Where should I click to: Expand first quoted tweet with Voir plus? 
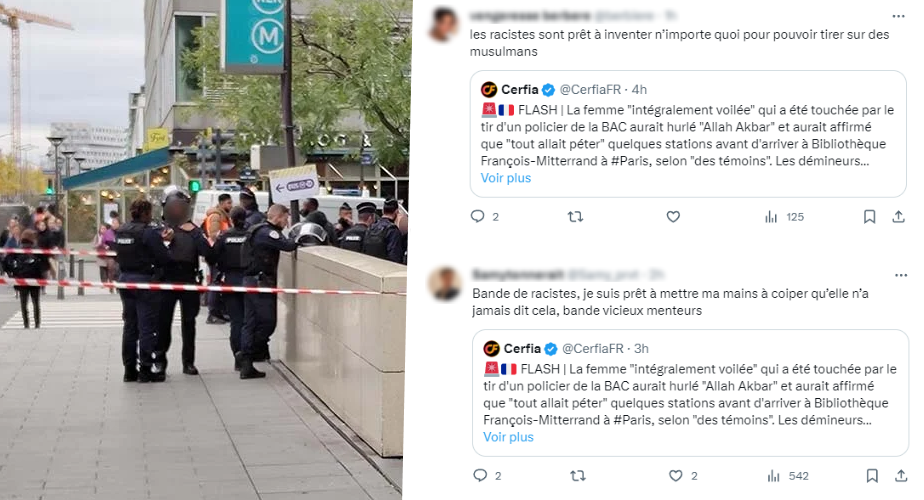tap(506, 178)
